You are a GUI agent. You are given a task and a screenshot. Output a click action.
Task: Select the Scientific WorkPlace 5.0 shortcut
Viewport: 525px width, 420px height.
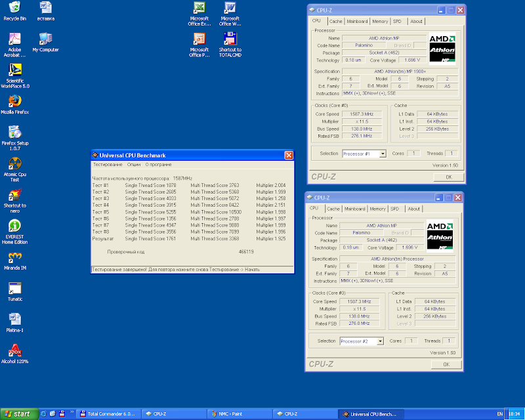coord(15,75)
